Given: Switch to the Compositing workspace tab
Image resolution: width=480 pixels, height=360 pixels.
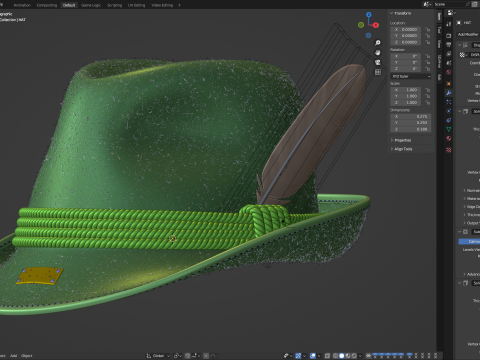Looking at the screenshot, I should coord(47,5).
